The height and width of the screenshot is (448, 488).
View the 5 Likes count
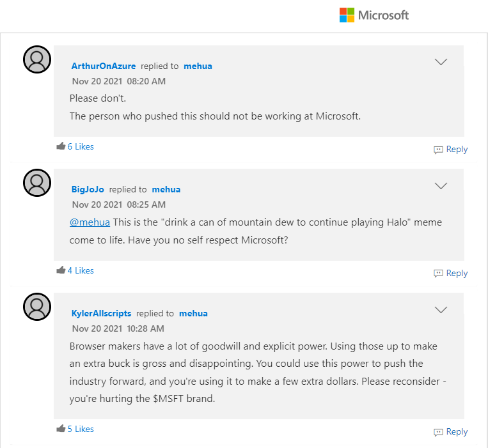[x=81, y=429]
